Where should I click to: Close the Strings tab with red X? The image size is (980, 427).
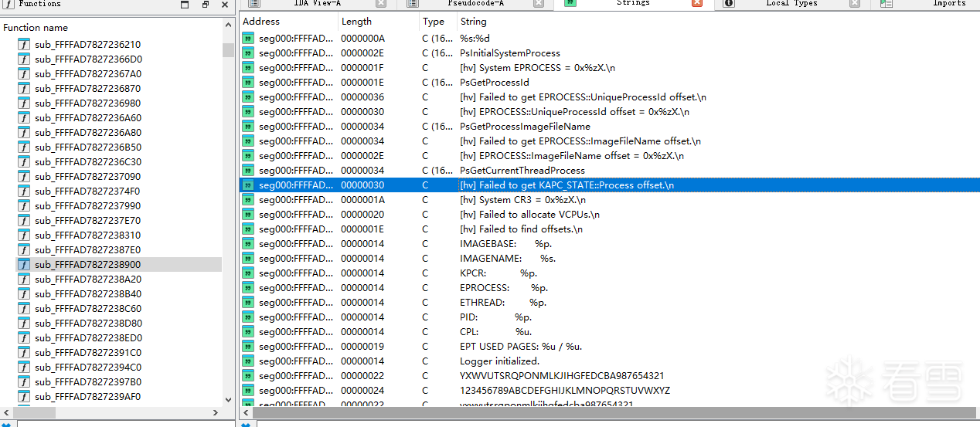(x=697, y=3)
